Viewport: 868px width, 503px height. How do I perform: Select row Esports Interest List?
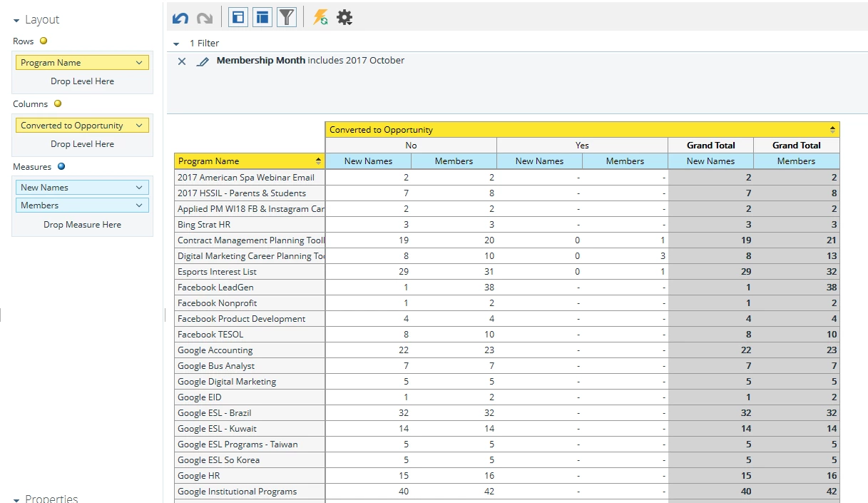[250, 272]
